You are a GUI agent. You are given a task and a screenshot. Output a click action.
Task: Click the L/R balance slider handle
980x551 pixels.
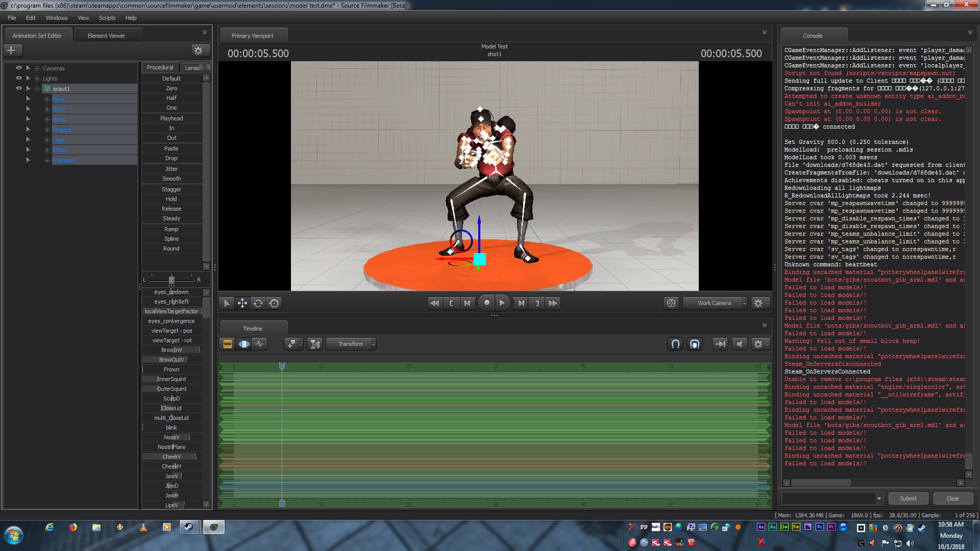tap(171, 280)
